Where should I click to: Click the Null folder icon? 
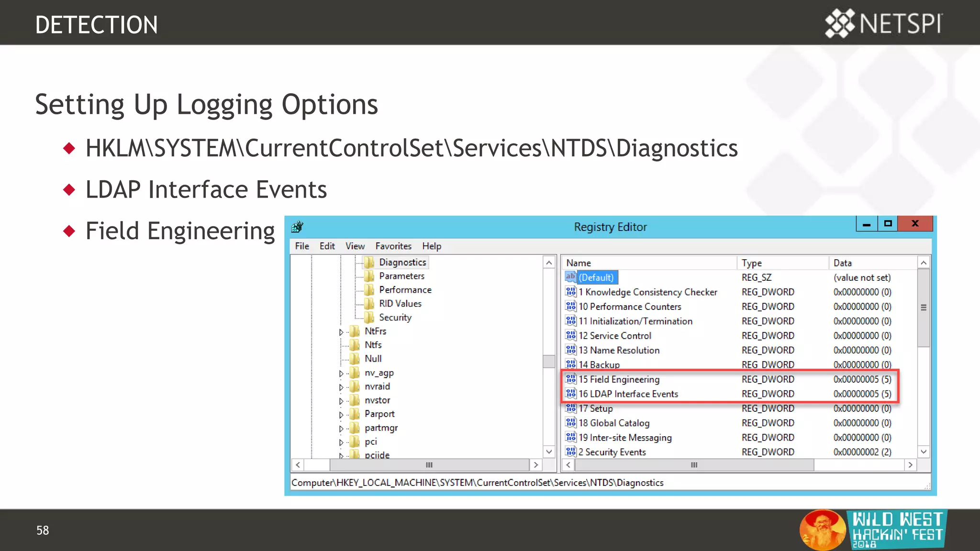tap(355, 359)
